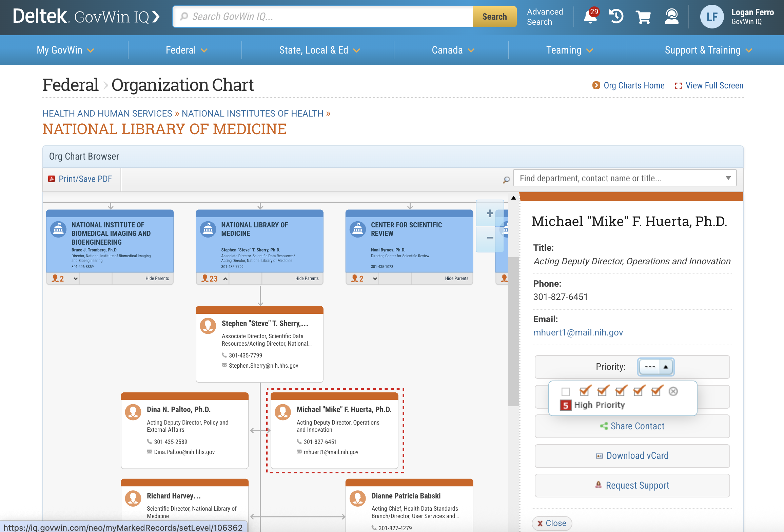Click the vCard icon on Download vCard
The height and width of the screenshot is (532, 784).
tap(600, 456)
